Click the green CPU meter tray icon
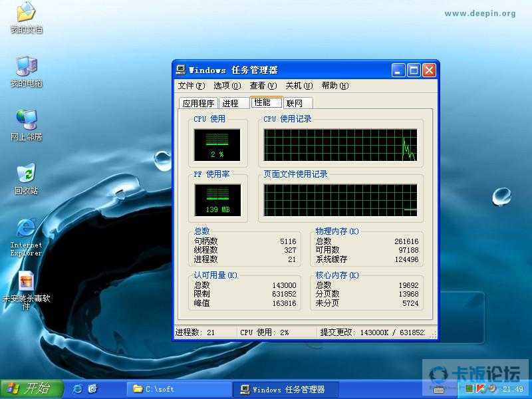The height and width of the screenshot is (399, 532). point(469,389)
